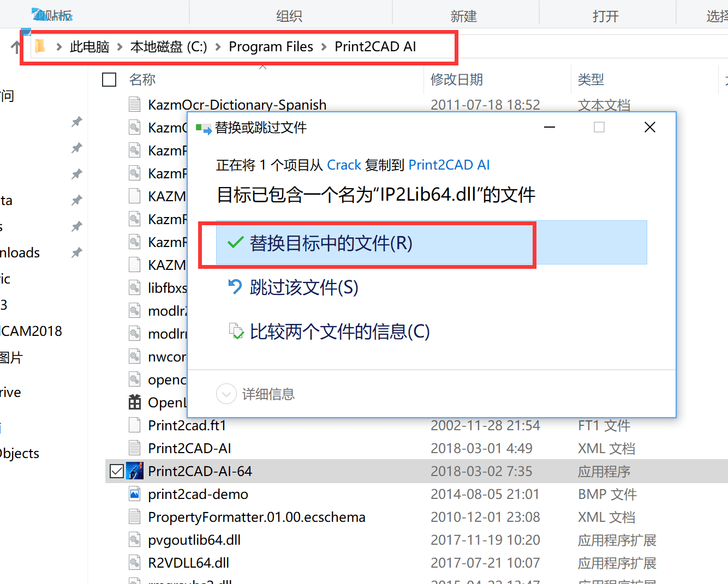The image size is (728, 584).
Task: Click the R2VDLL64.dll file icon
Action: coord(134,563)
